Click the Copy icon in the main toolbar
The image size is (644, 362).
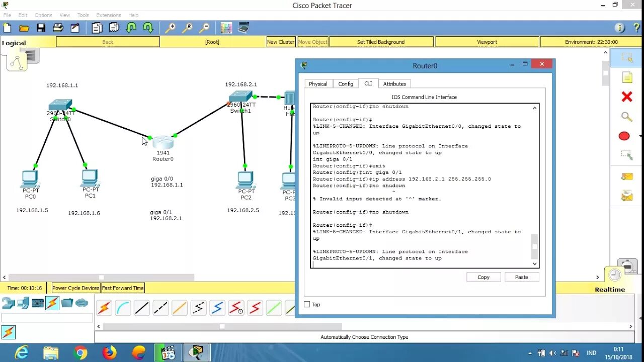coord(97,28)
